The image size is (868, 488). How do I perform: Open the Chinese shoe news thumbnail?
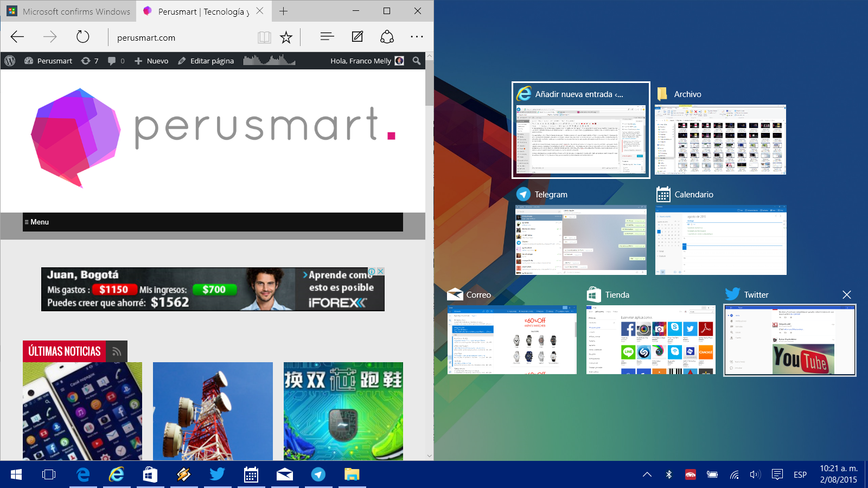343,412
